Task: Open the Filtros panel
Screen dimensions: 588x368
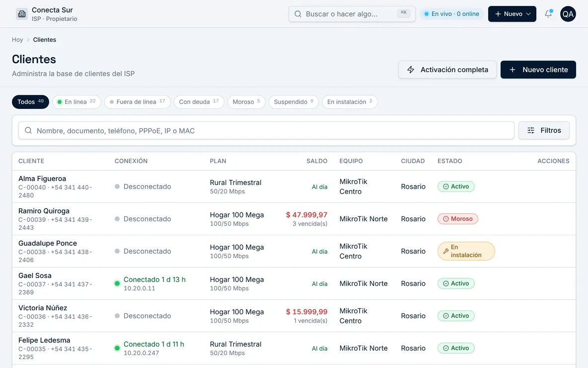Action: pos(544,130)
